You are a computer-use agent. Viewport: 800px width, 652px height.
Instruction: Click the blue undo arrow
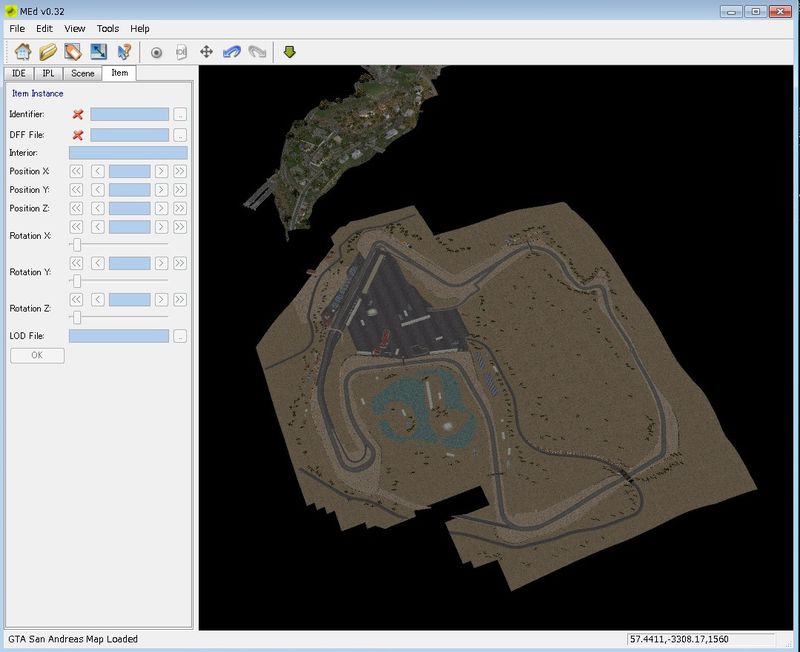(x=232, y=52)
